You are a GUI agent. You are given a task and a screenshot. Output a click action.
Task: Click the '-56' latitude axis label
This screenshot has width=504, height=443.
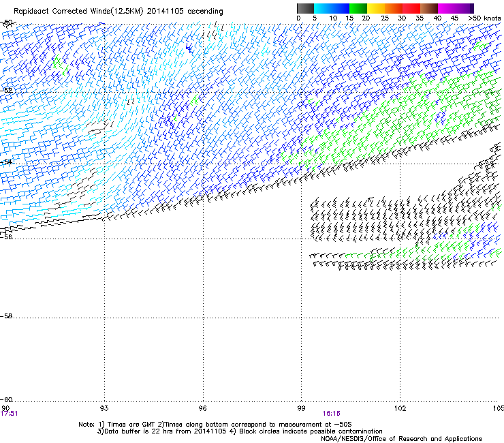point(6,237)
